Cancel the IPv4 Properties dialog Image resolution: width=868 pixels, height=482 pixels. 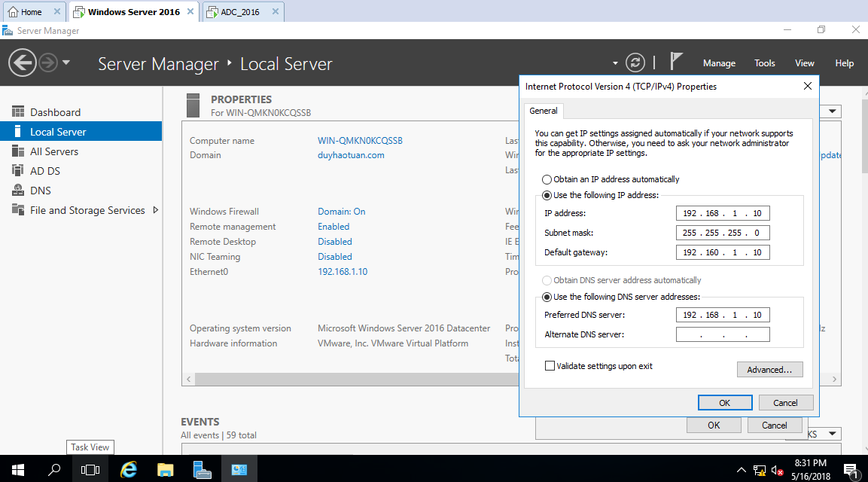point(785,403)
